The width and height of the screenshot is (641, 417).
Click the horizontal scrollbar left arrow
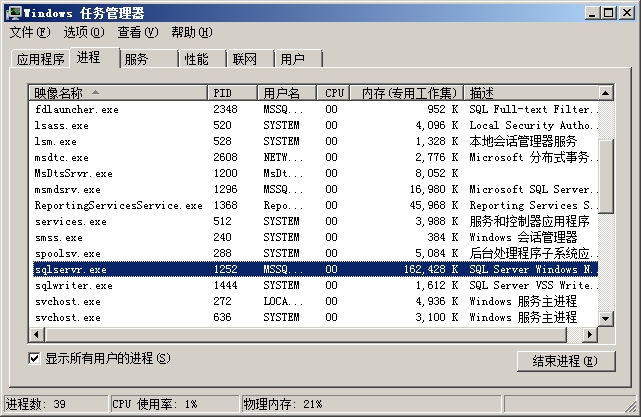(x=36, y=334)
